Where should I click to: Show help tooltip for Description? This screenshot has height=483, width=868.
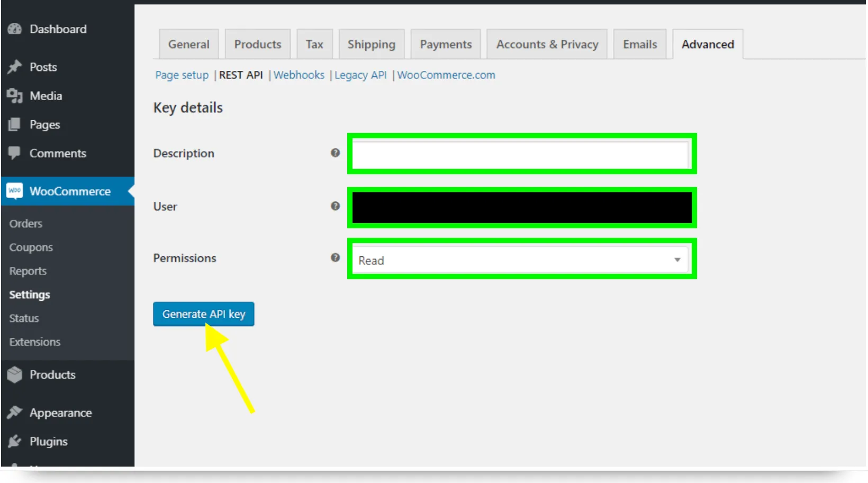(x=335, y=153)
